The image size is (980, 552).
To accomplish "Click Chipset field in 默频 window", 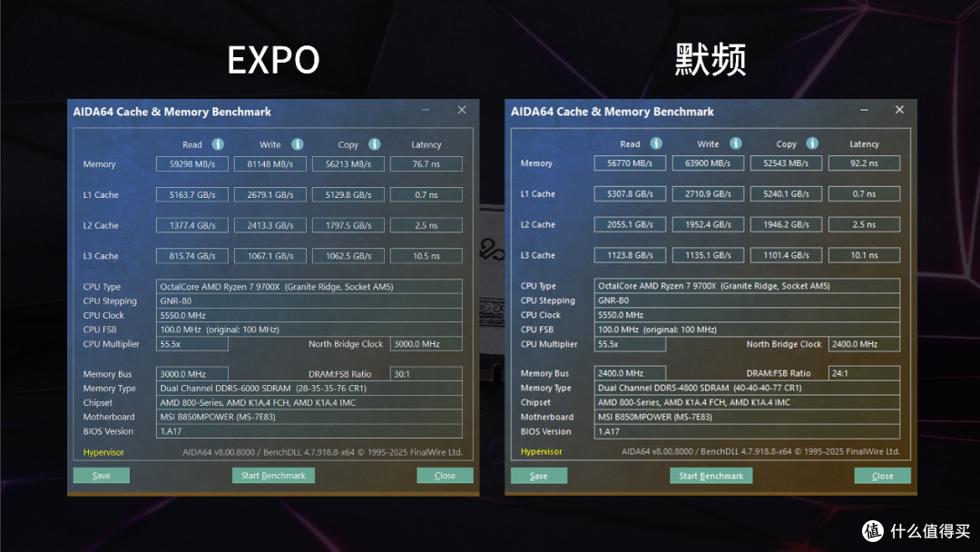I will coord(747,402).
